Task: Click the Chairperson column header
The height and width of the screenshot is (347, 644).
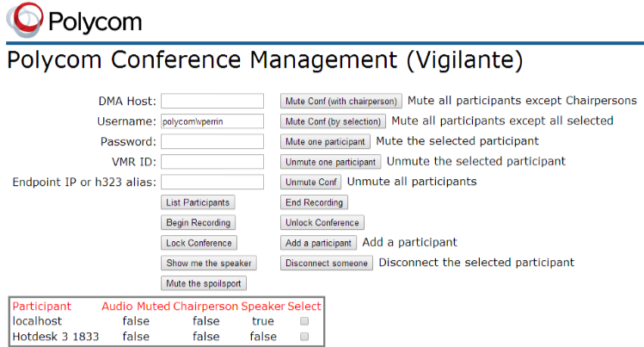Action: [x=205, y=307]
